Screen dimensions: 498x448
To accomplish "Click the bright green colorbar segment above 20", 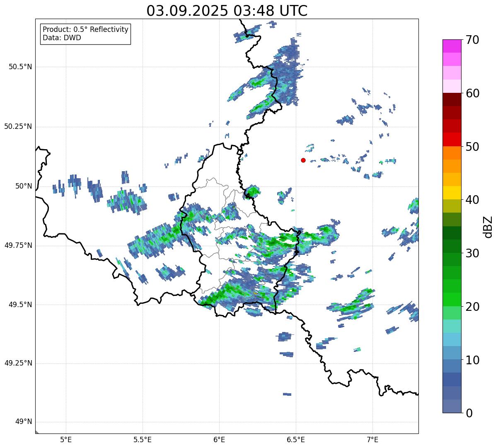I will pyautogui.click(x=452, y=299).
